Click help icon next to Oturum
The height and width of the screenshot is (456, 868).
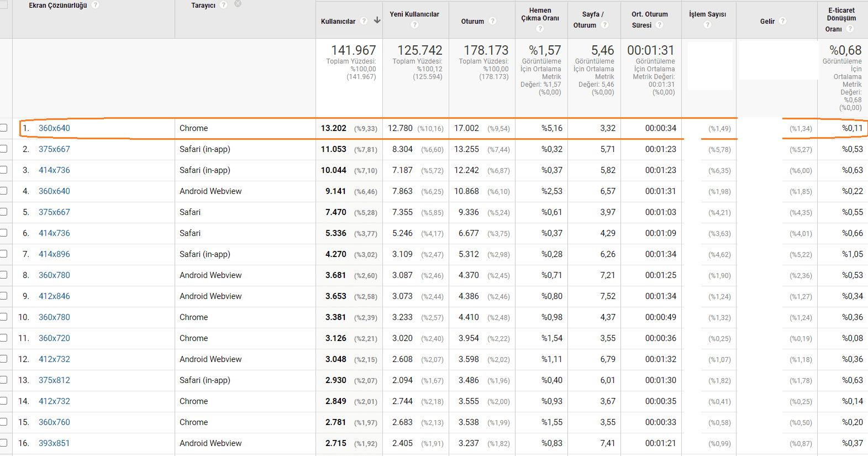[x=492, y=21]
